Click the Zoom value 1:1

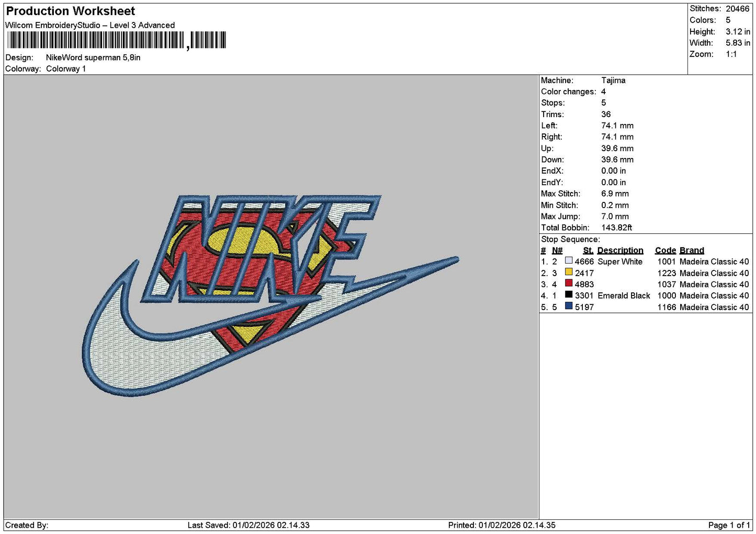coord(731,54)
